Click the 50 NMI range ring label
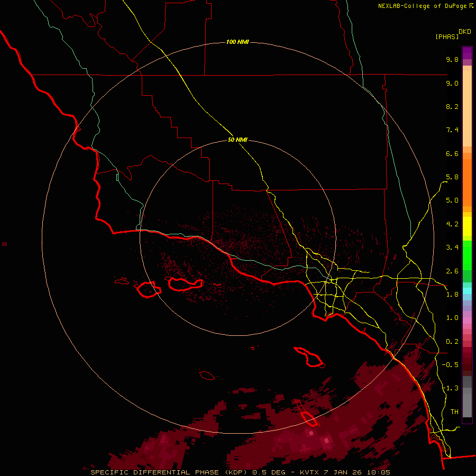476x476 pixels. pos(237,140)
